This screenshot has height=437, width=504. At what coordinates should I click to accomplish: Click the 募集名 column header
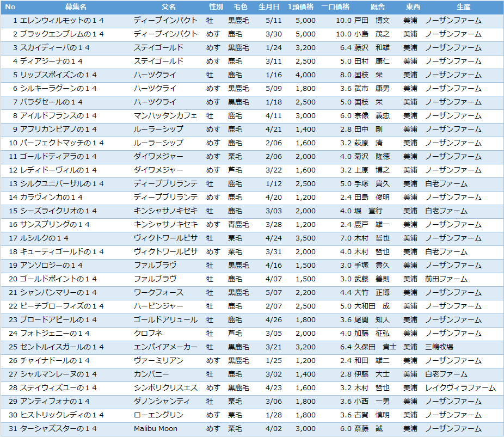click(x=76, y=7)
